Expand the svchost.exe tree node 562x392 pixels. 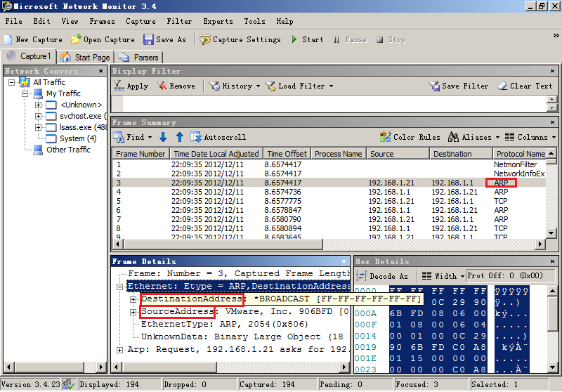pyautogui.click(x=38, y=116)
